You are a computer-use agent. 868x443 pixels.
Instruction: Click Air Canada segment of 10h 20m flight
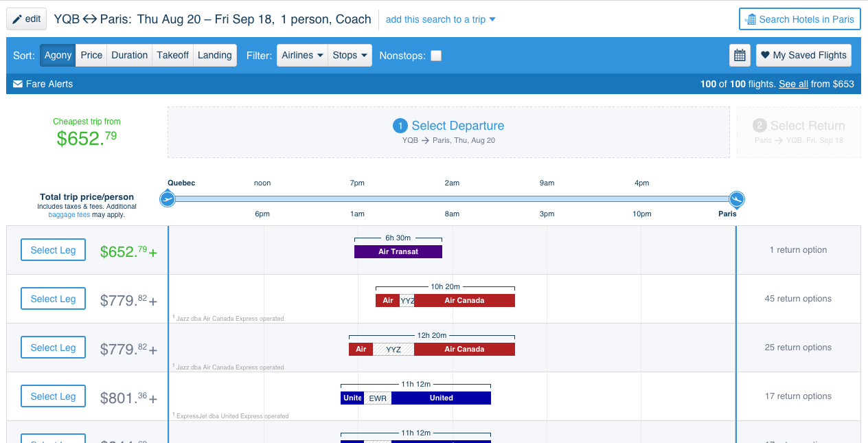pos(465,301)
